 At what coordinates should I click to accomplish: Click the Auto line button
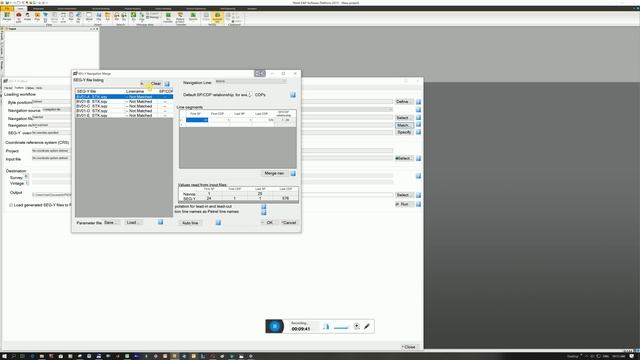190,223
